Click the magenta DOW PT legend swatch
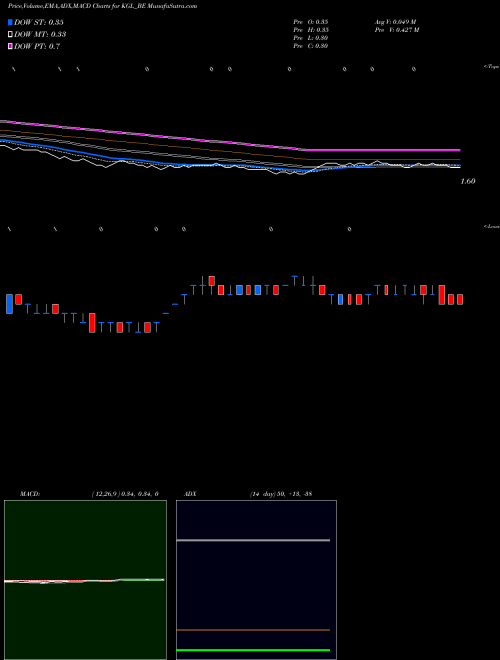Image resolution: width=500 pixels, height=660 pixels. (10, 46)
